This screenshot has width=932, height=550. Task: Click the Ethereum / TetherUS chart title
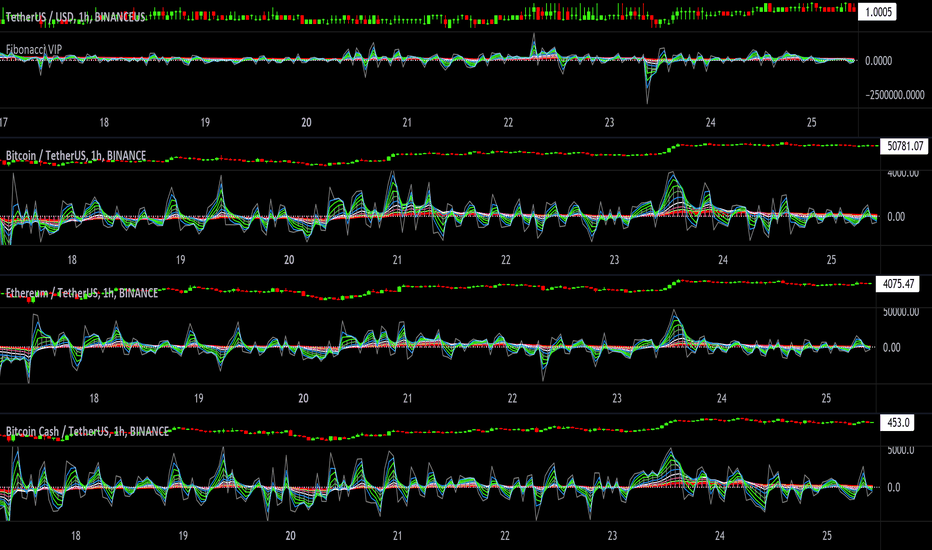(x=82, y=293)
